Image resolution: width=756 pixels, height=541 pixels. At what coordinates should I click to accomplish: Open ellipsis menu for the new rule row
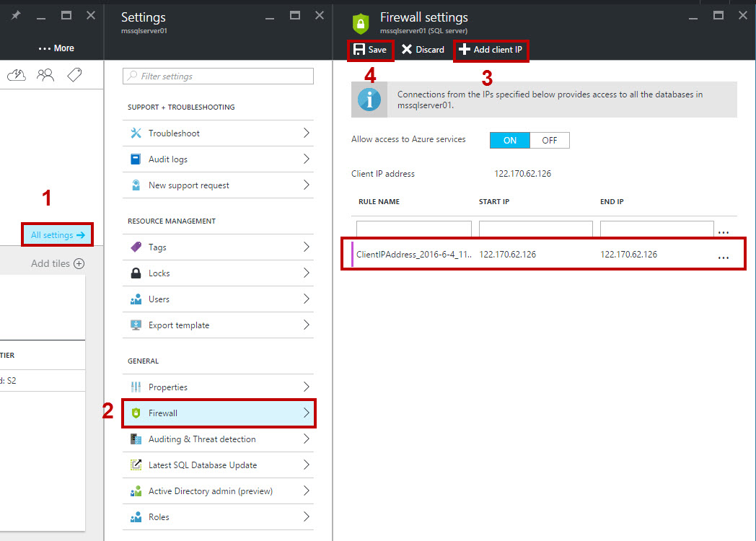724,232
